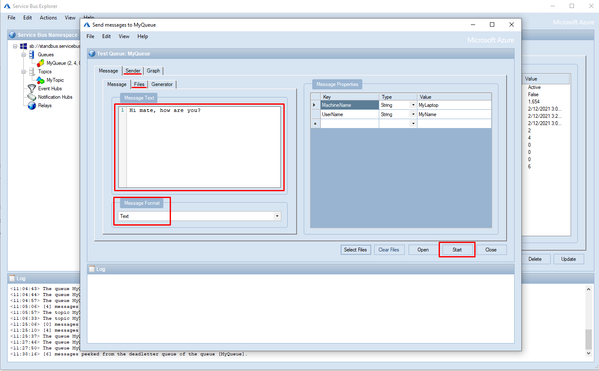Click the Event Hubs funnel icon
This screenshot has height=371, width=599.
tap(32, 88)
